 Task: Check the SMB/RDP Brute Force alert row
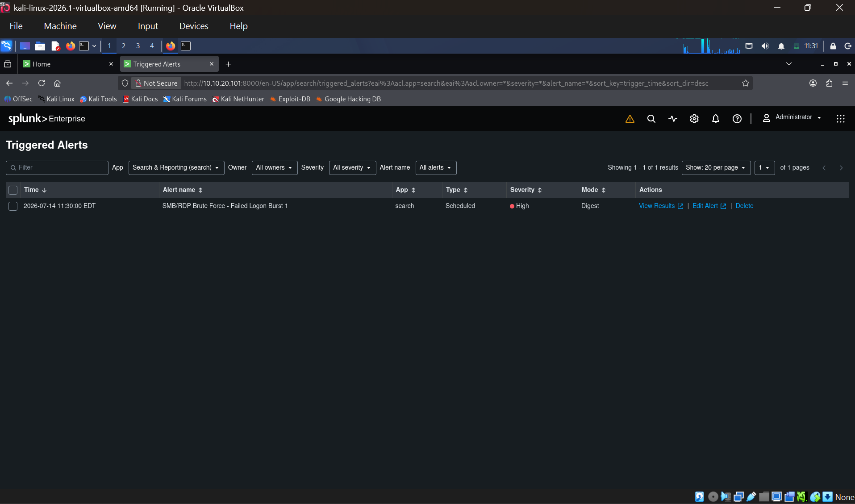[x=13, y=206]
